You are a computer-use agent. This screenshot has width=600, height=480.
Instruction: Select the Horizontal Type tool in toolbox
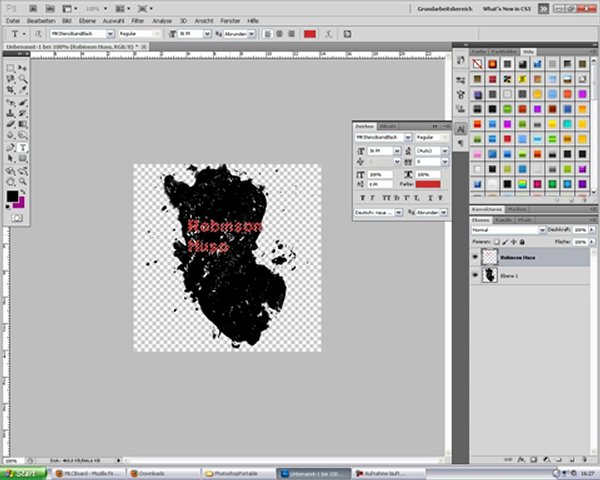tap(22, 147)
